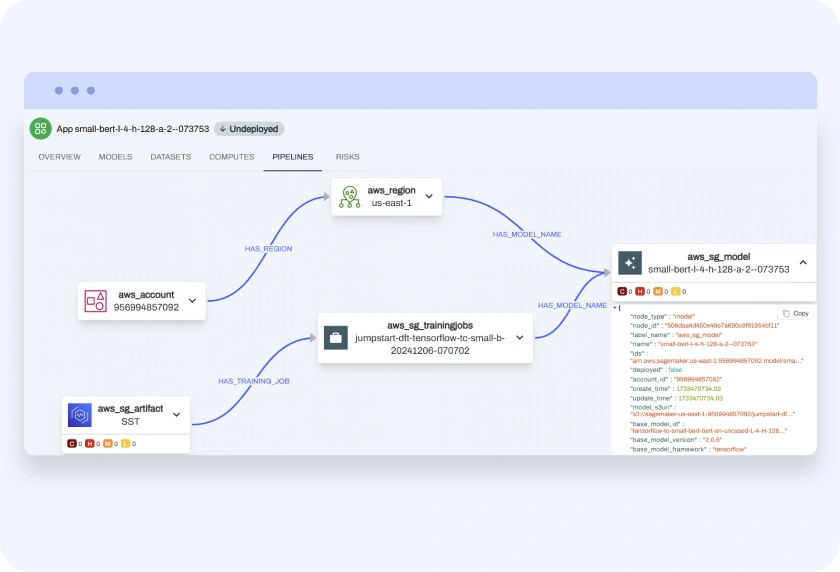Click the green app icon beside the app name
840x572 pixels.
(x=40, y=128)
